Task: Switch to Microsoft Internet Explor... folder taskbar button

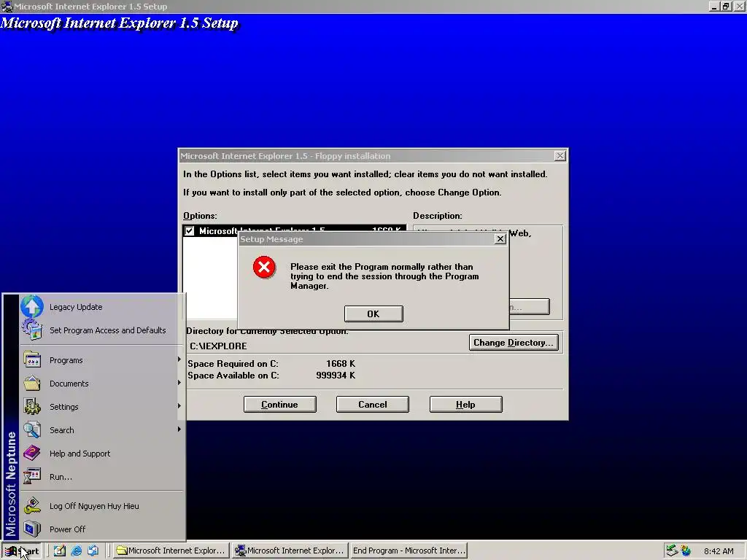Action: click(171, 551)
